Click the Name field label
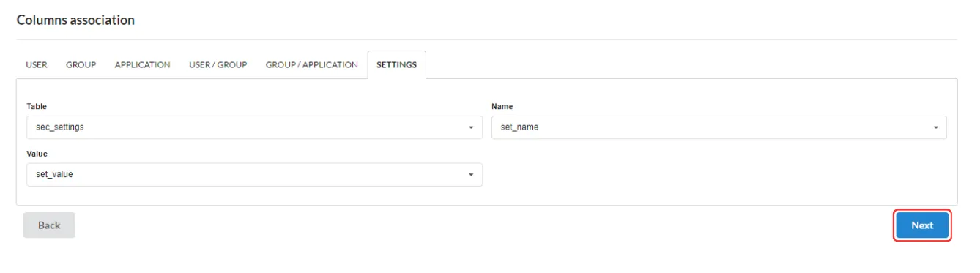The height and width of the screenshot is (273, 980). [x=502, y=107]
